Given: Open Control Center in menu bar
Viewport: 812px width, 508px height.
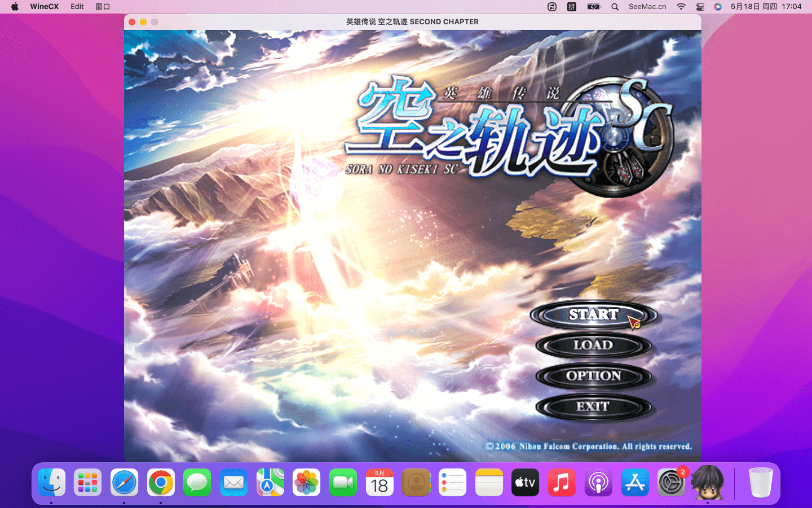Looking at the screenshot, I should 700,7.
